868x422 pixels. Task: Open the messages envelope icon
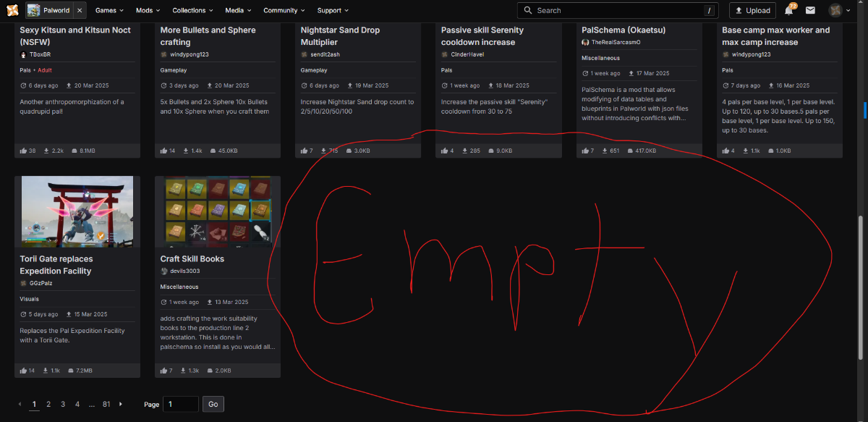pos(810,10)
